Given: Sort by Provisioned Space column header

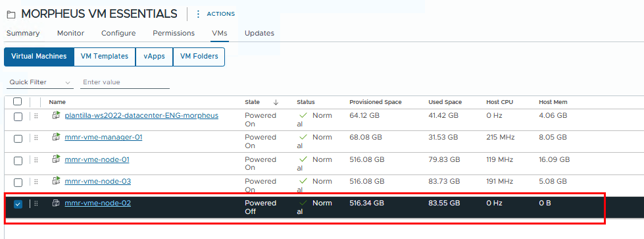Looking at the screenshot, I should click(376, 102).
